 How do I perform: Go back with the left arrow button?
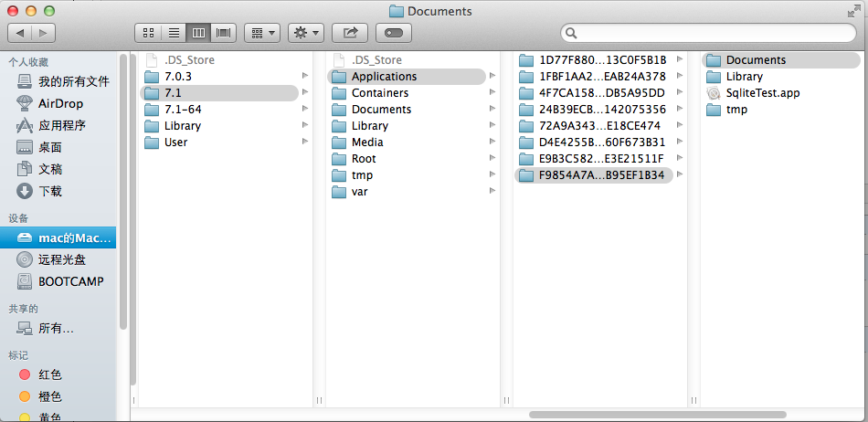[20, 33]
